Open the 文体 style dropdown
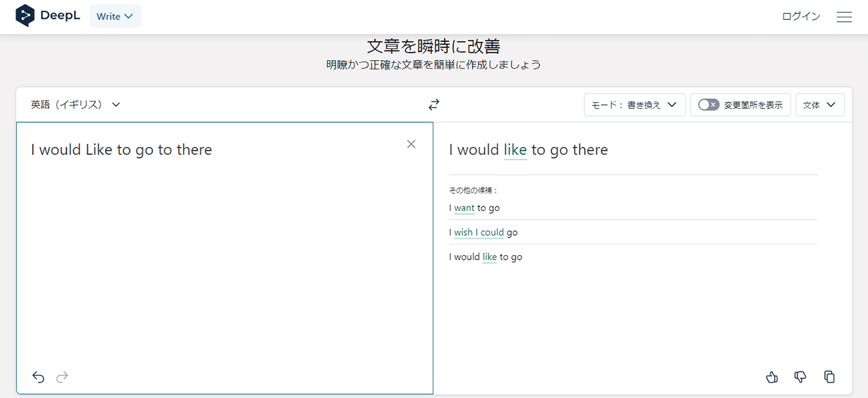The image size is (868, 398). point(819,105)
